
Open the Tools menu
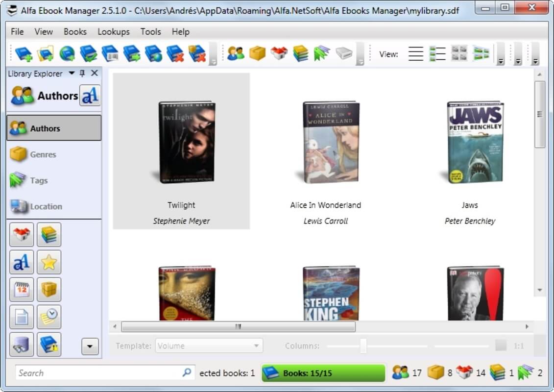tap(150, 31)
